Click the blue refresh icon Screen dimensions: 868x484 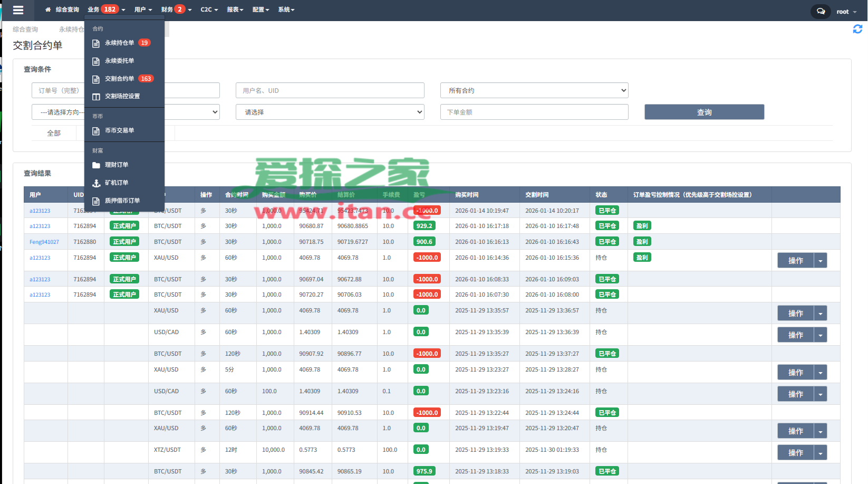(x=857, y=29)
